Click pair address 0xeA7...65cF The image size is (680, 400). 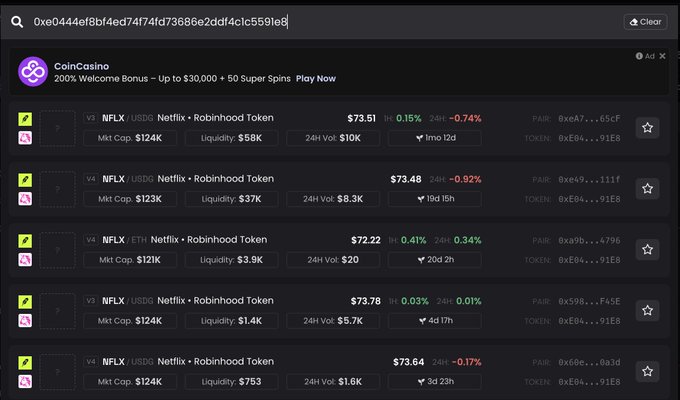589,118
